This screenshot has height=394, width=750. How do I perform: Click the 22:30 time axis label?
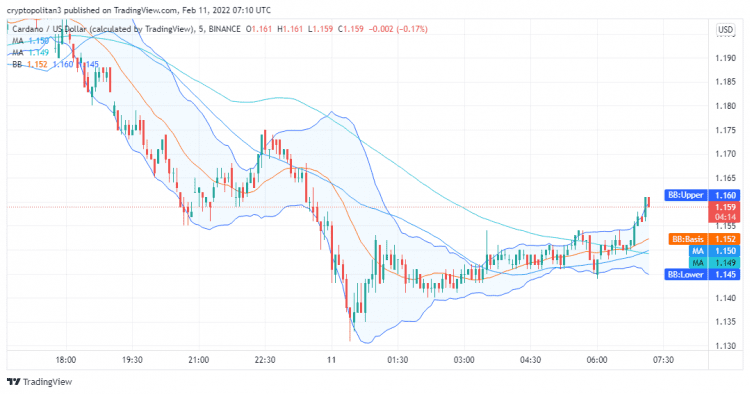point(265,360)
